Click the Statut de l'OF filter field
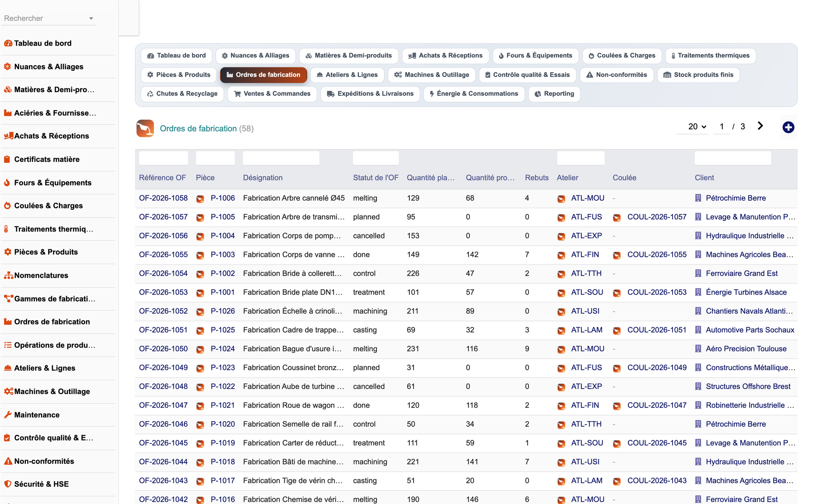This screenshot has width=815, height=504. point(376,158)
